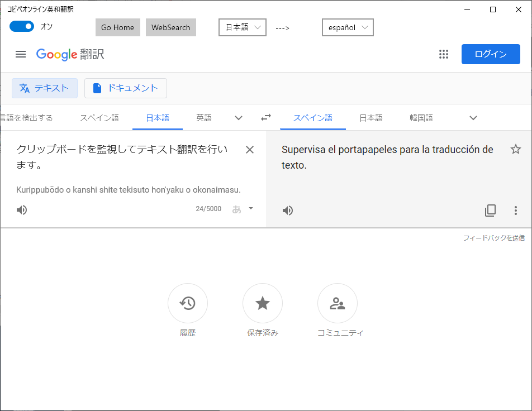Image resolution: width=532 pixels, height=411 pixels.
Task: Listen to the Japanese source text
Action: click(x=22, y=210)
